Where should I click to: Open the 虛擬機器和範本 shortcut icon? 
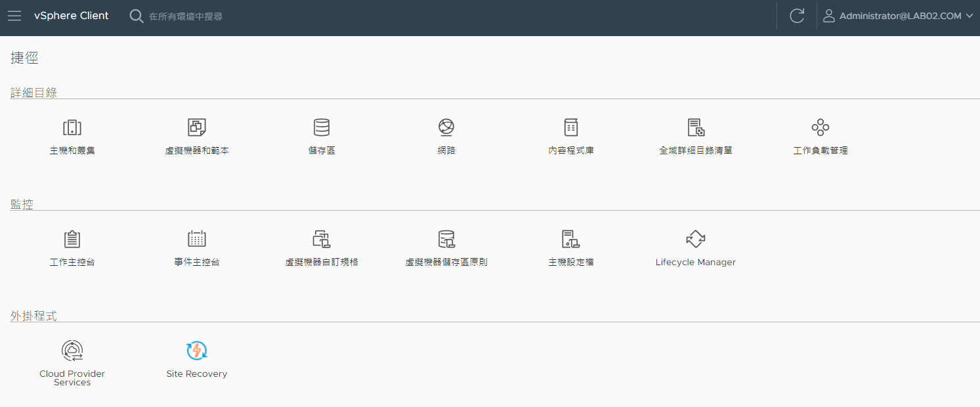coord(197,127)
